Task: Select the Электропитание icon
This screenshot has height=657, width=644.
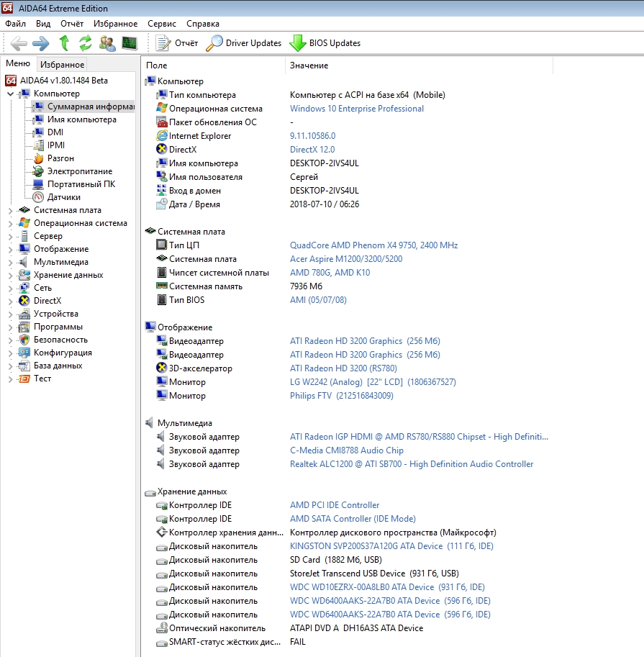Action: tap(39, 171)
